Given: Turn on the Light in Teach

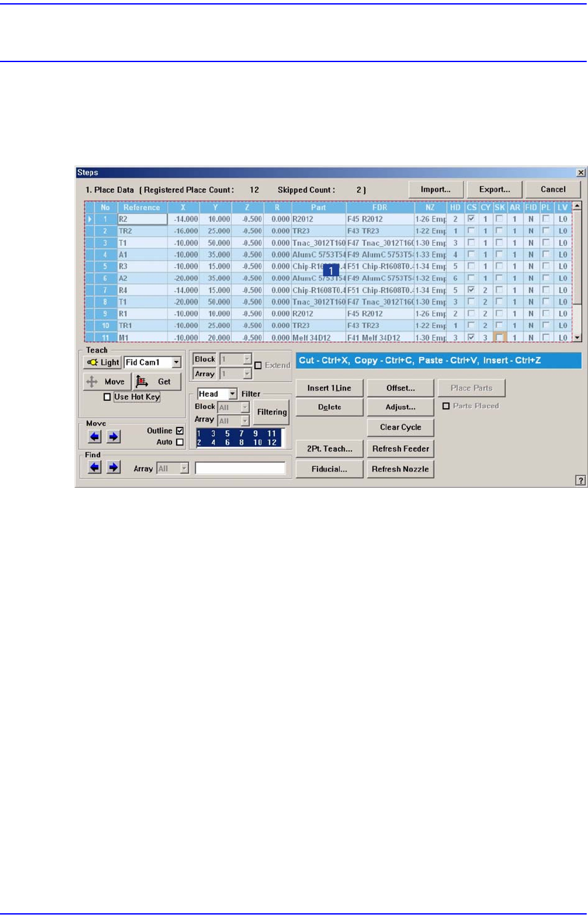Looking at the screenshot, I should coord(102,363).
